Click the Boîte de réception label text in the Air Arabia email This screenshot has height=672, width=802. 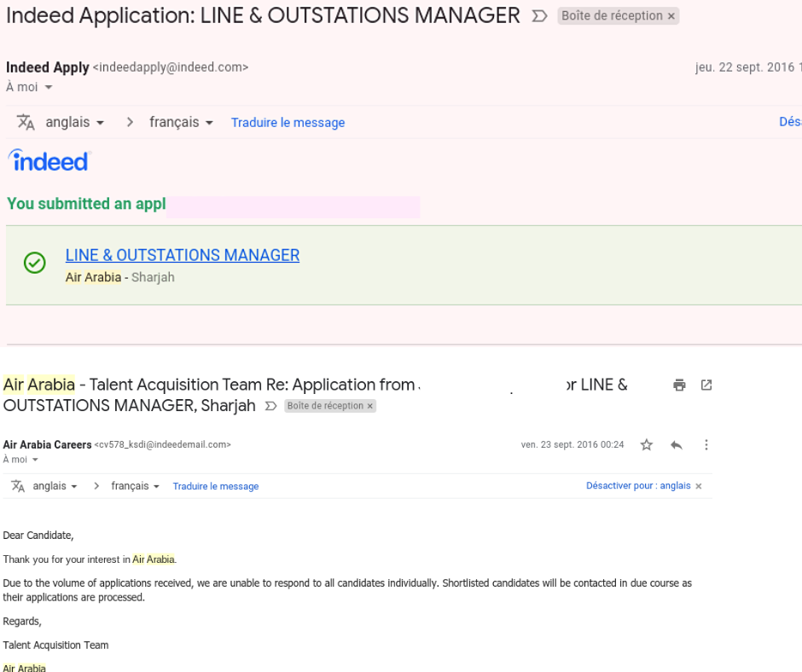(x=325, y=406)
